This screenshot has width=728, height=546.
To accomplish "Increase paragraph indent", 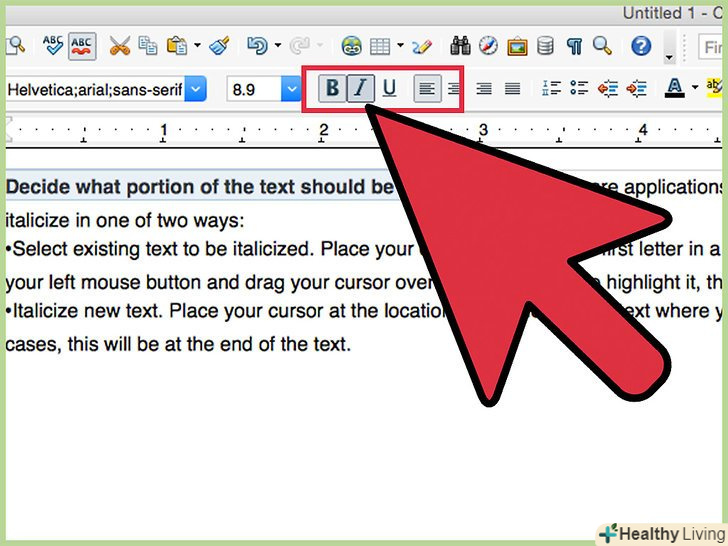I will (x=636, y=88).
